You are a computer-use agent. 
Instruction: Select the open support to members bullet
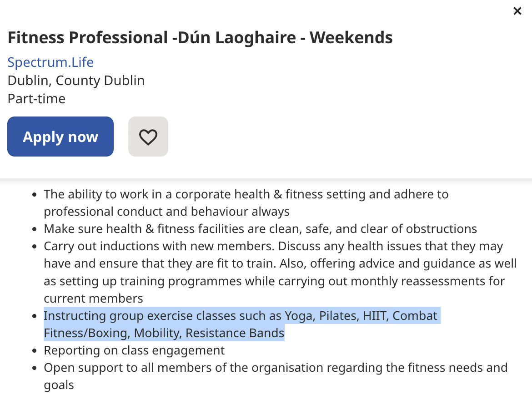[276, 368]
